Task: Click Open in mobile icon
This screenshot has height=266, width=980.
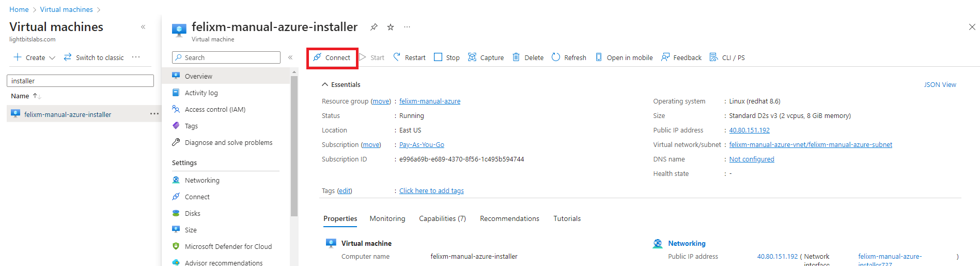Action: (598, 57)
